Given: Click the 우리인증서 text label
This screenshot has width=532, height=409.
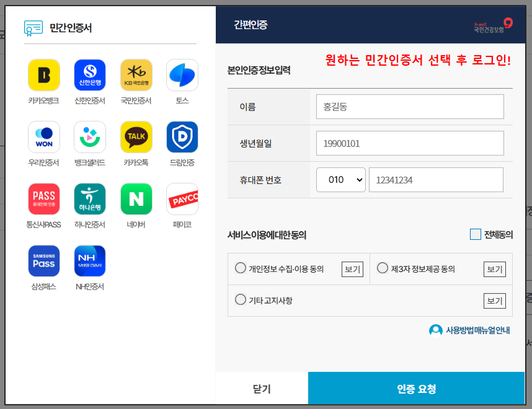Looking at the screenshot, I should point(44,163).
